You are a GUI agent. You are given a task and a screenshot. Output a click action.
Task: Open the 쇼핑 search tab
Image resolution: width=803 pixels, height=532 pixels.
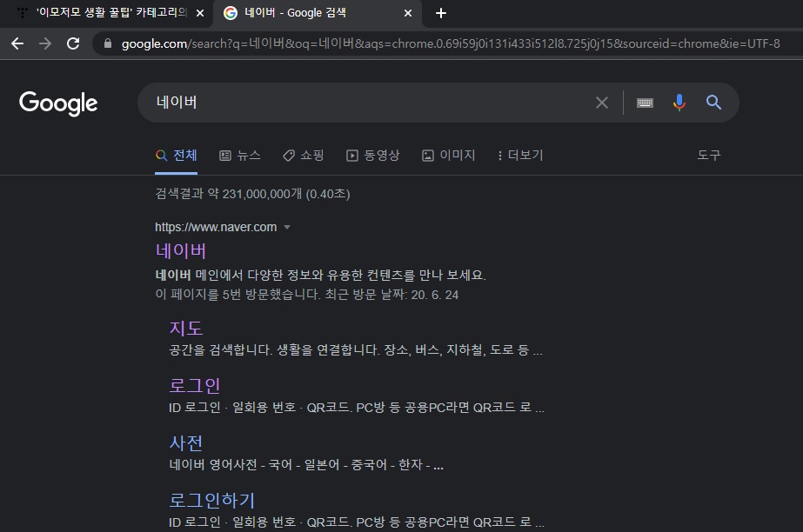tap(303, 155)
